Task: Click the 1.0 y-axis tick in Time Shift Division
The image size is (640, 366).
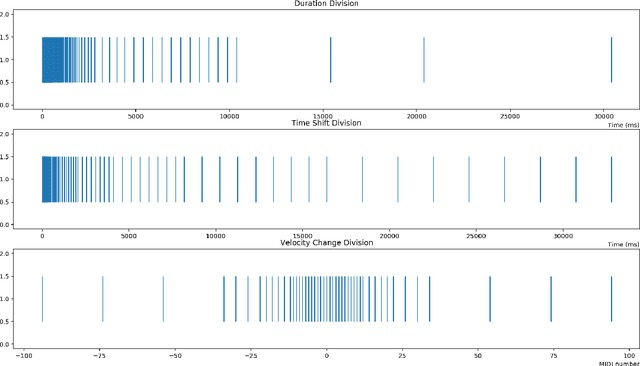Action: coord(5,180)
